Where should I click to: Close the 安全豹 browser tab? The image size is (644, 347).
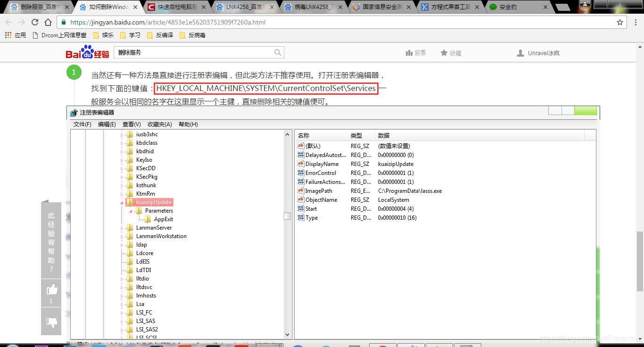point(545,7)
